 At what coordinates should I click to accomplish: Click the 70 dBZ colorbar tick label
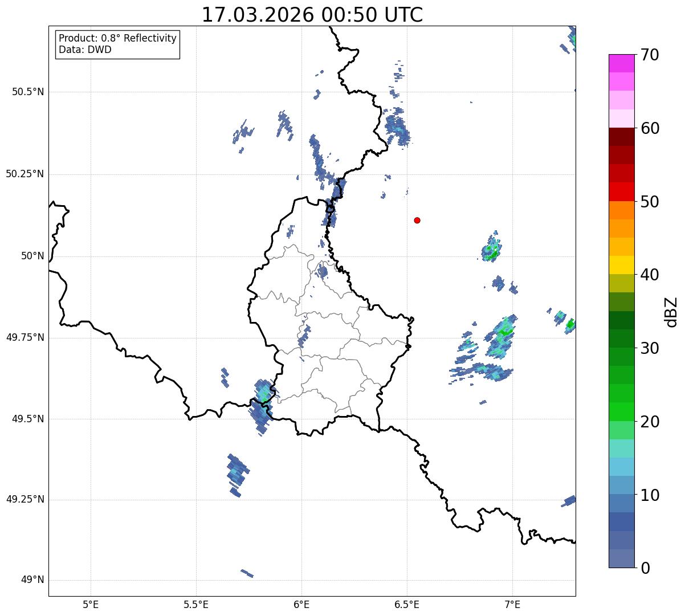(x=650, y=55)
